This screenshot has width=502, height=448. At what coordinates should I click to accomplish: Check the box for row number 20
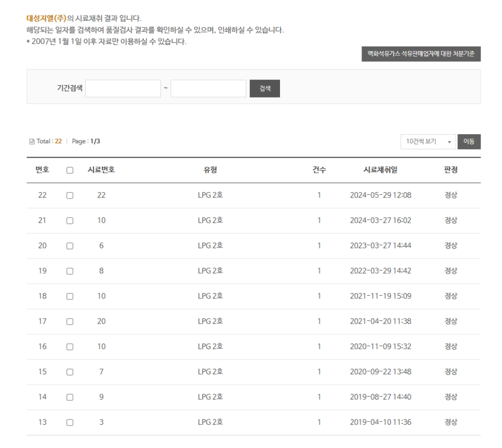point(70,246)
